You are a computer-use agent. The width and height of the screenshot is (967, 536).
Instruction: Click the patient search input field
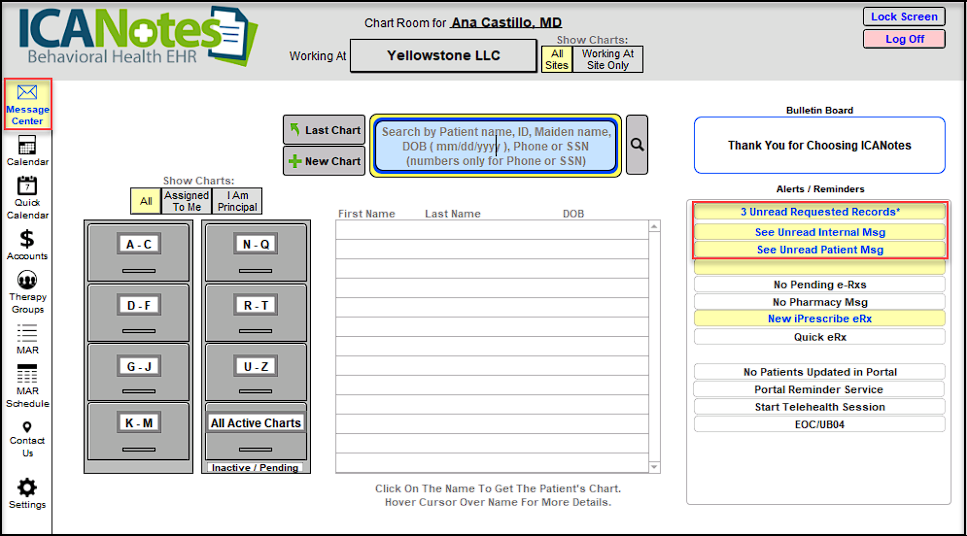pyautogui.click(x=496, y=146)
